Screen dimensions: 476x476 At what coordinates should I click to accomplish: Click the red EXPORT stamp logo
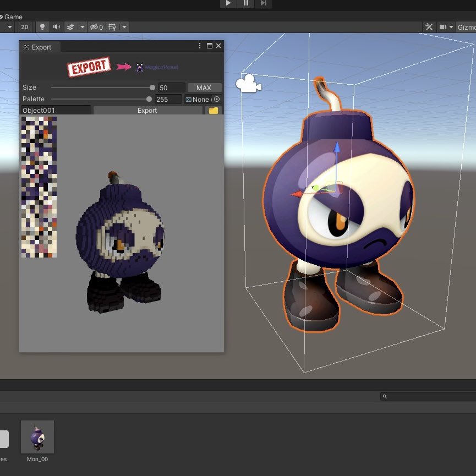(89, 67)
